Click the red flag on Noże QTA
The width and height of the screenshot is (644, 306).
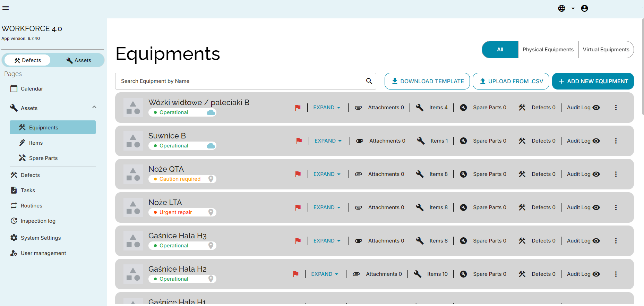click(298, 174)
